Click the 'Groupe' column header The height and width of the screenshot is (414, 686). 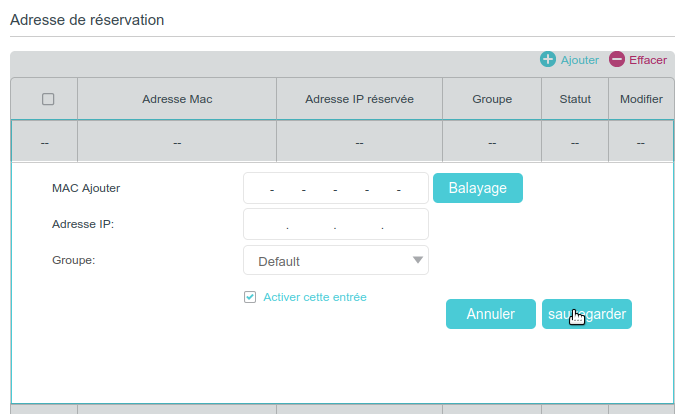pos(491,99)
